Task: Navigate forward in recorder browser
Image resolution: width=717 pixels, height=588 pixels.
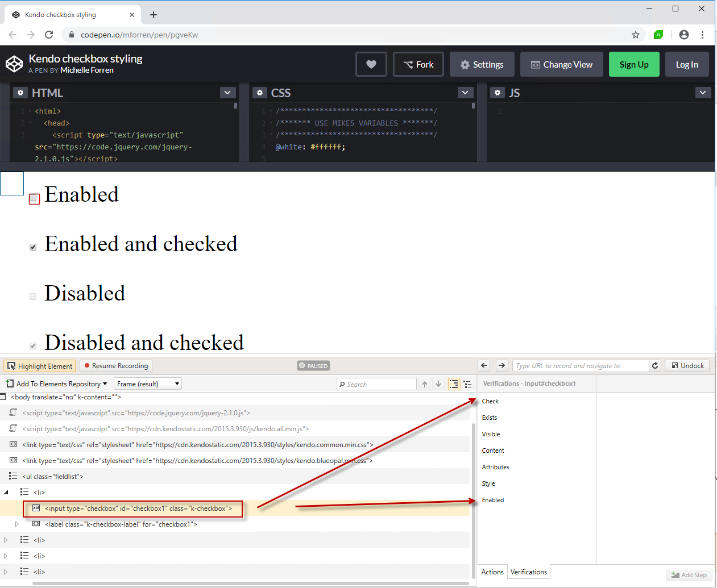Action: click(x=502, y=366)
